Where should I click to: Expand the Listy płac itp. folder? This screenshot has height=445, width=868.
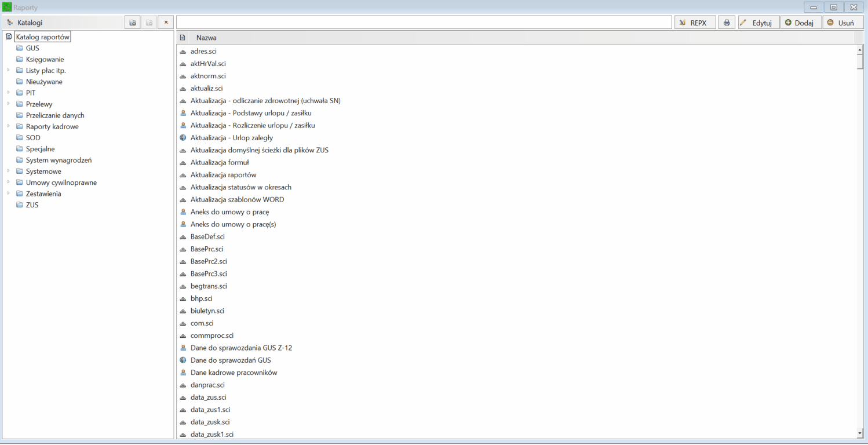pyautogui.click(x=9, y=71)
